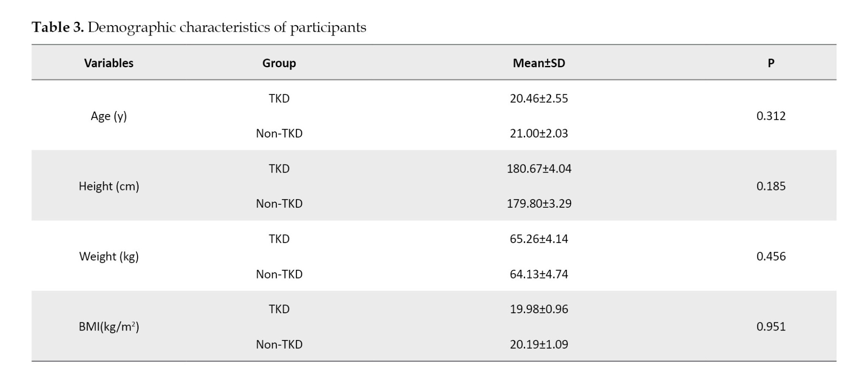
Task: Click the Table 3 caption title
Action: pos(199,27)
